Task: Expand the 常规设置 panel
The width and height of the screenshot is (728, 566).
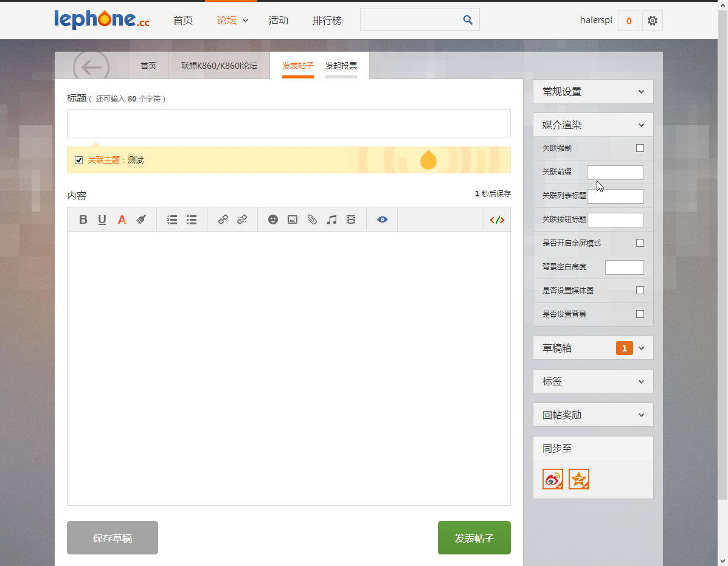Action: point(593,91)
